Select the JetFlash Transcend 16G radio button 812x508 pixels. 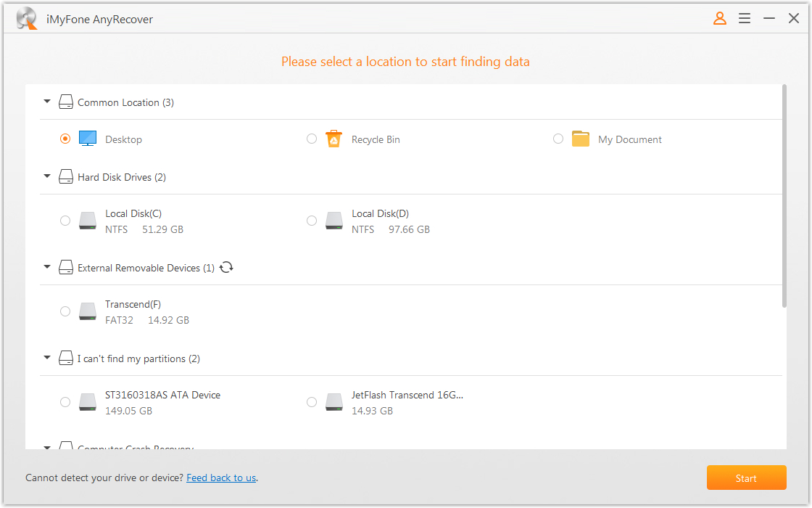tap(312, 402)
